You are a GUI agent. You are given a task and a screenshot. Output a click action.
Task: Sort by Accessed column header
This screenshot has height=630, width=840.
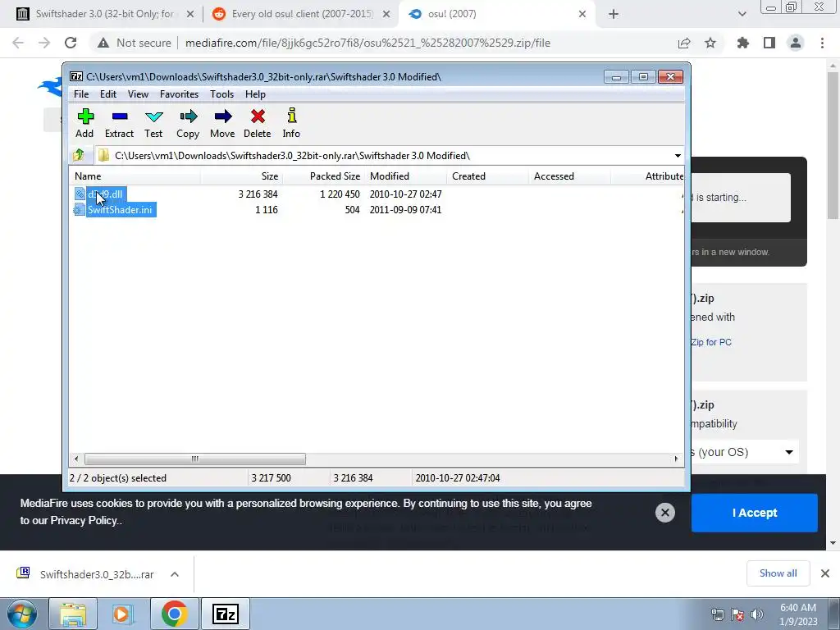(569, 176)
